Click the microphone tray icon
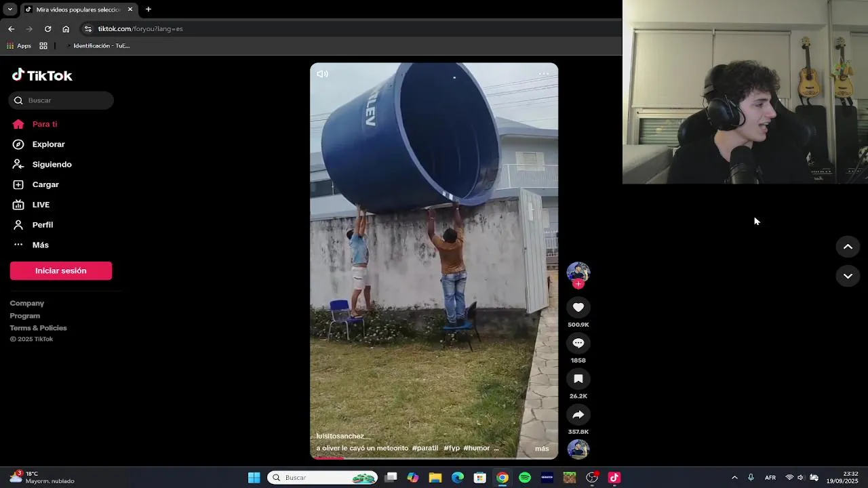868x488 pixels. pyautogui.click(x=751, y=478)
